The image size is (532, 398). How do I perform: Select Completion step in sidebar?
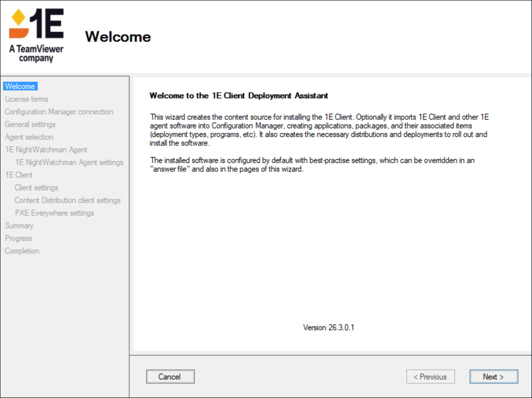[x=22, y=251]
